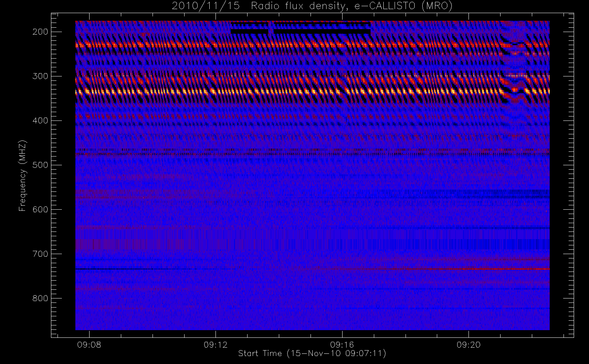The image size is (589, 364).
Task: Select the 500 frequency tick label
Action: (40, 165)
